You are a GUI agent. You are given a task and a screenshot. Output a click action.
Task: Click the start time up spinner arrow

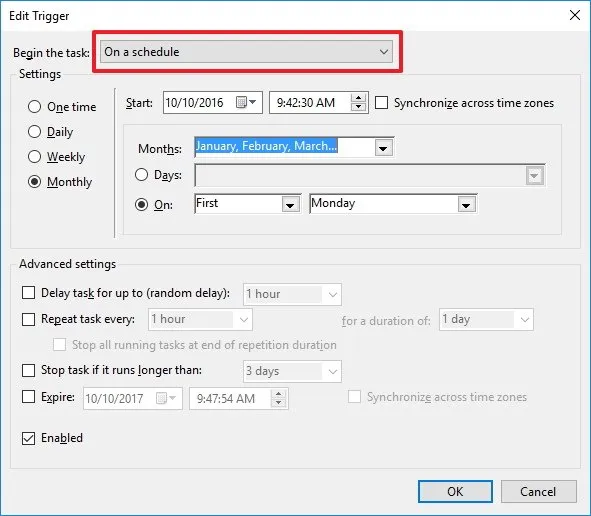[358, 98]
